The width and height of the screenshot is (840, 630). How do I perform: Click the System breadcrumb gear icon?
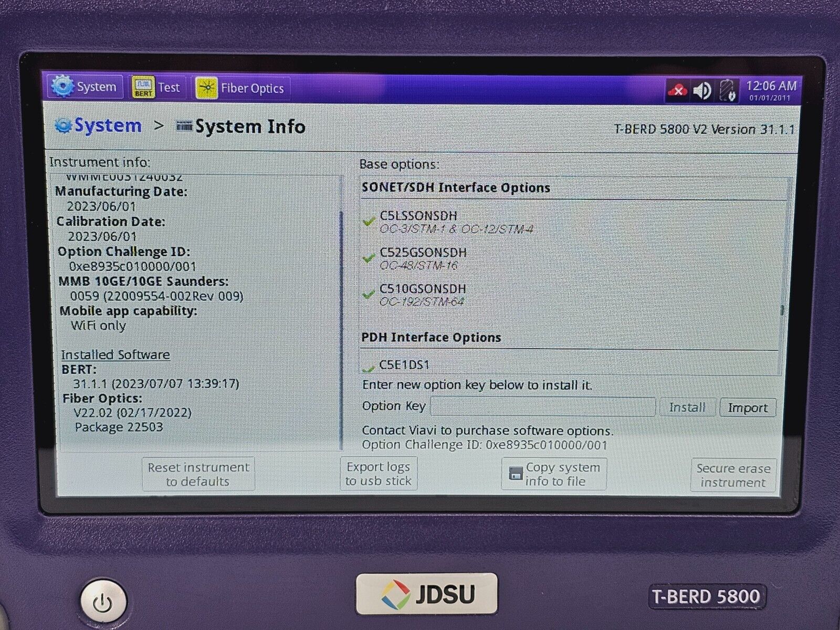click(x=64, y=126)
